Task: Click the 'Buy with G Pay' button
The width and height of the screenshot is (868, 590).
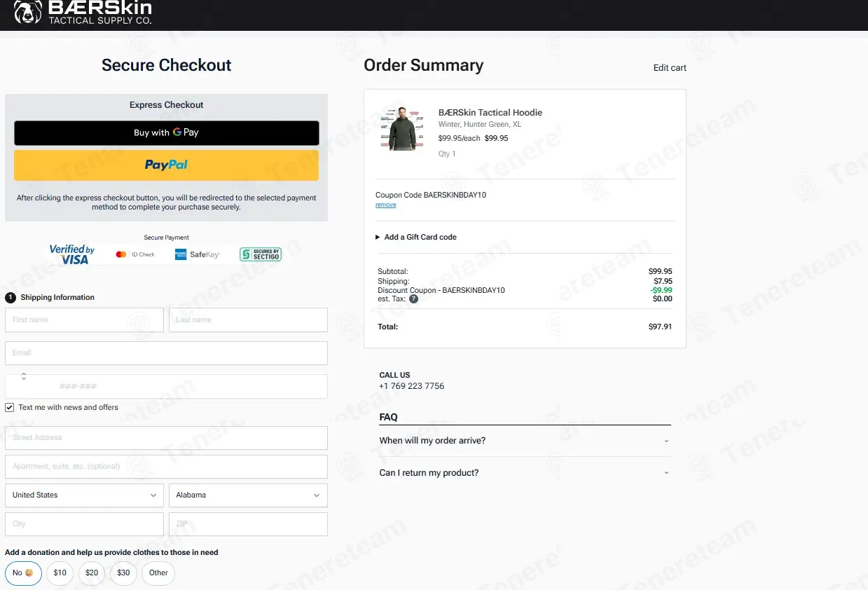Action: coord(167,133)
